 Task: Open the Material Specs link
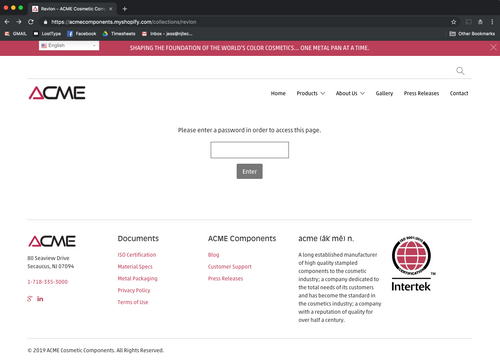(x=135, y=267)
